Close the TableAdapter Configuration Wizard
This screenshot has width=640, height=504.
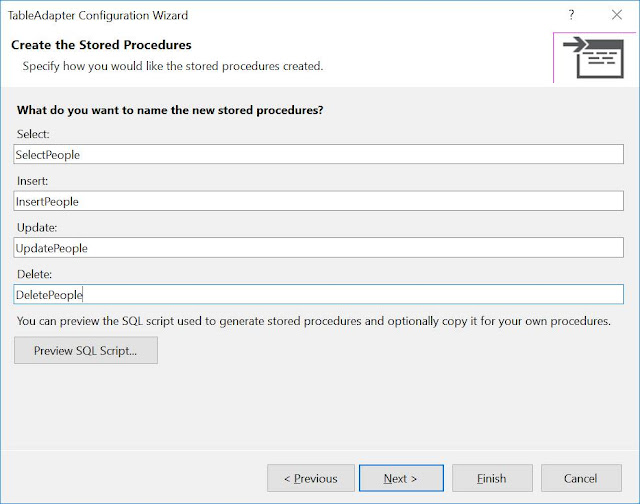[x=615, y=16]
